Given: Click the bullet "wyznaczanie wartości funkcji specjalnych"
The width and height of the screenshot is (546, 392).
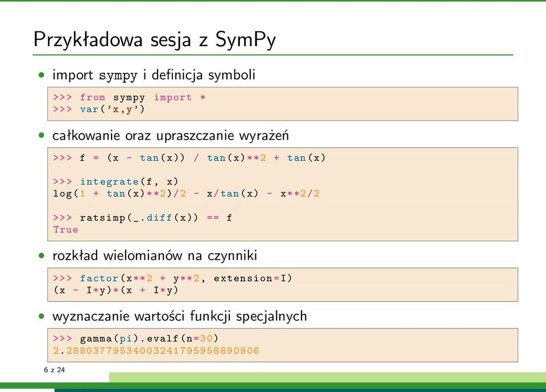Looking at the screenshot, I should 180,316.
